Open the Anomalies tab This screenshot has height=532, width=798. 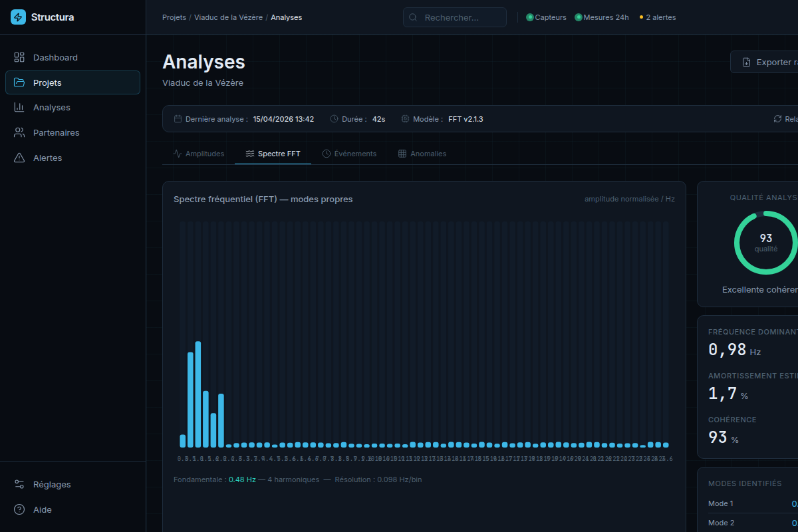[422, 154]
